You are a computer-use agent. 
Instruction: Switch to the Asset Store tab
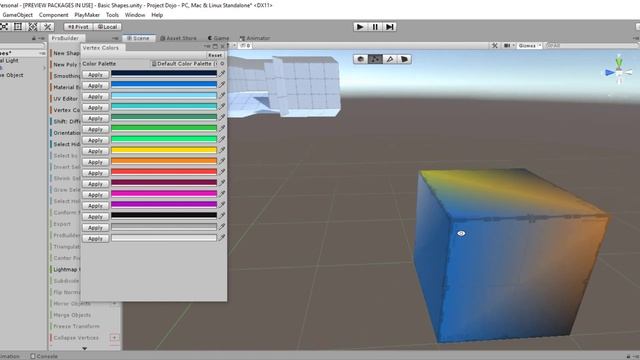pyautogui.click(x=178, y=38)
